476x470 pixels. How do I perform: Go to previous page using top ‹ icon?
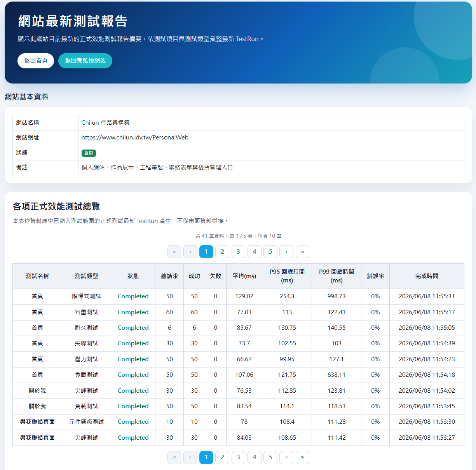pos(190,252)
